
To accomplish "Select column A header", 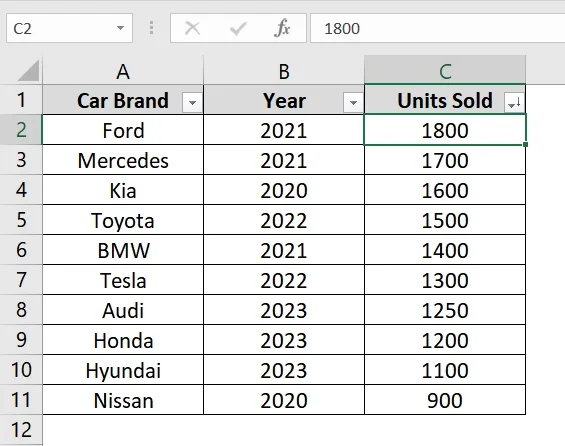I will (x=123, y=71).
